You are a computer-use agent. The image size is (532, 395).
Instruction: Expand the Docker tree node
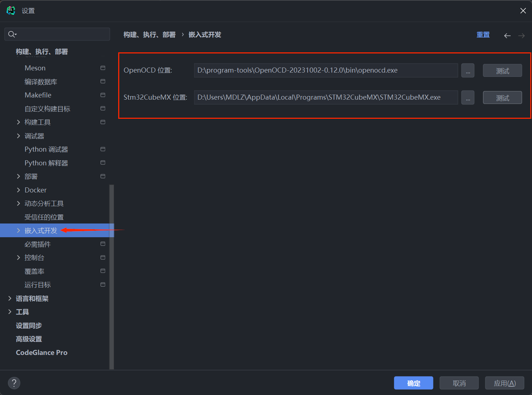click(x=18, y=190)
